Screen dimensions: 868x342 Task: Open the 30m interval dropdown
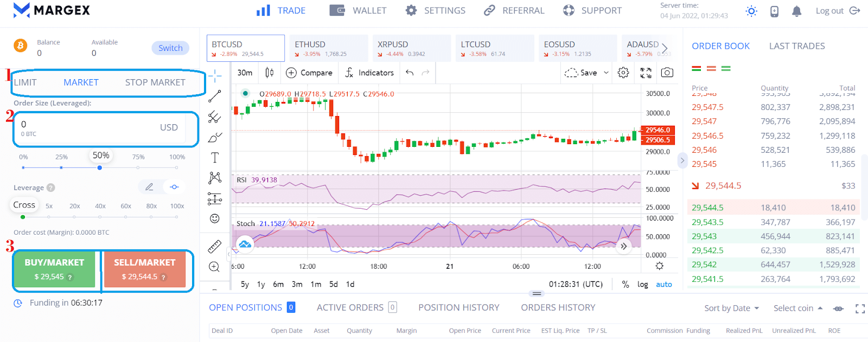(245, 73)
